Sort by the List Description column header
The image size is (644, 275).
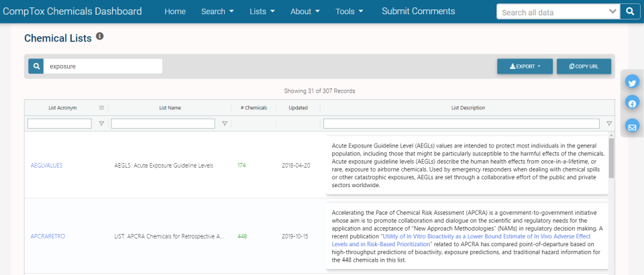468,108
